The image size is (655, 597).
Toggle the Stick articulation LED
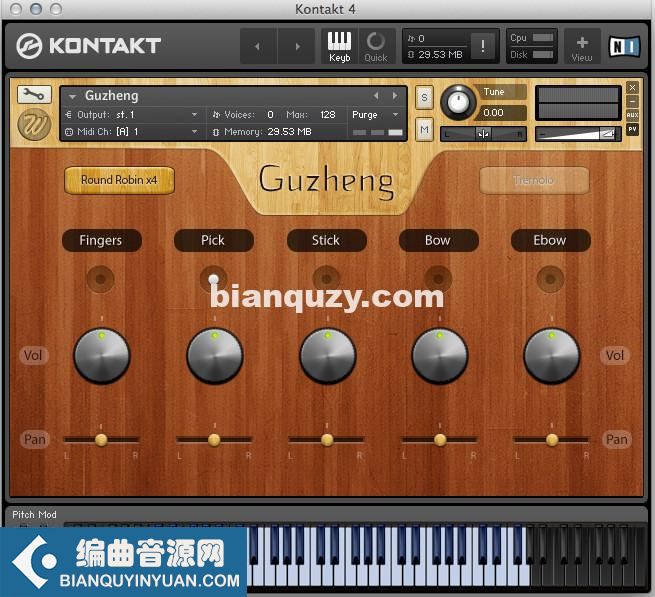326,279
